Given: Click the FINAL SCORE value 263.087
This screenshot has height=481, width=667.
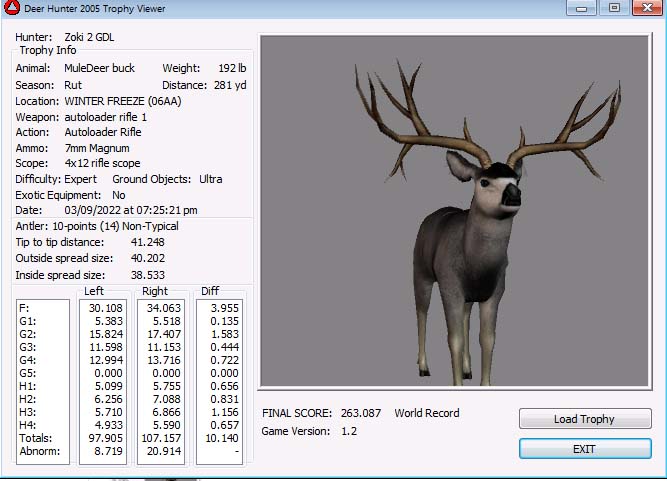Looking at the screenshot, I should coord(360,413).
